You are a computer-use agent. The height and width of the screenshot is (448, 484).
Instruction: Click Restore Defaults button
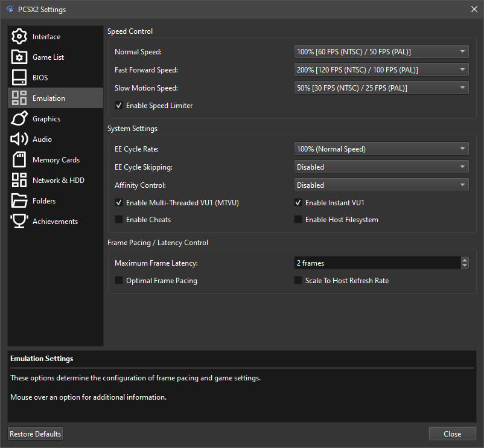coord(35,434)
